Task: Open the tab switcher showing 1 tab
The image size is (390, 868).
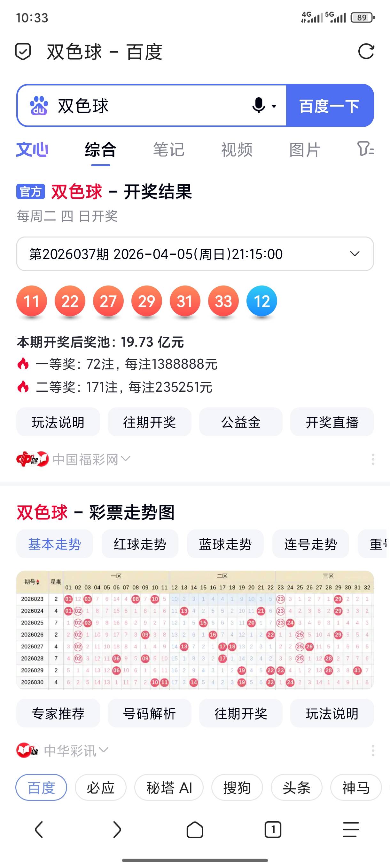Action: [x=273, y=830]
